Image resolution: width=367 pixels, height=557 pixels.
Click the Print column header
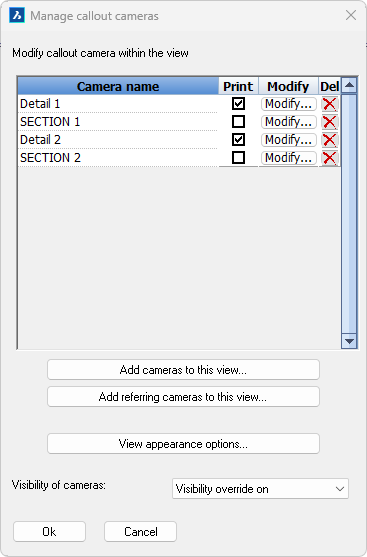pyautogui.click(x=238, y=86)
